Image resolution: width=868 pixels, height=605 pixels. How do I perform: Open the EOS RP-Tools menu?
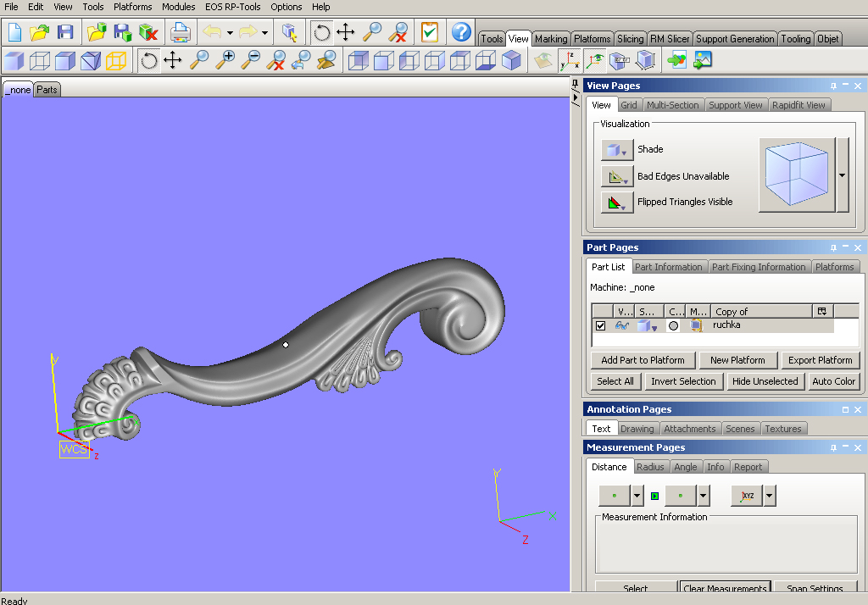click(x=232, y=7)
